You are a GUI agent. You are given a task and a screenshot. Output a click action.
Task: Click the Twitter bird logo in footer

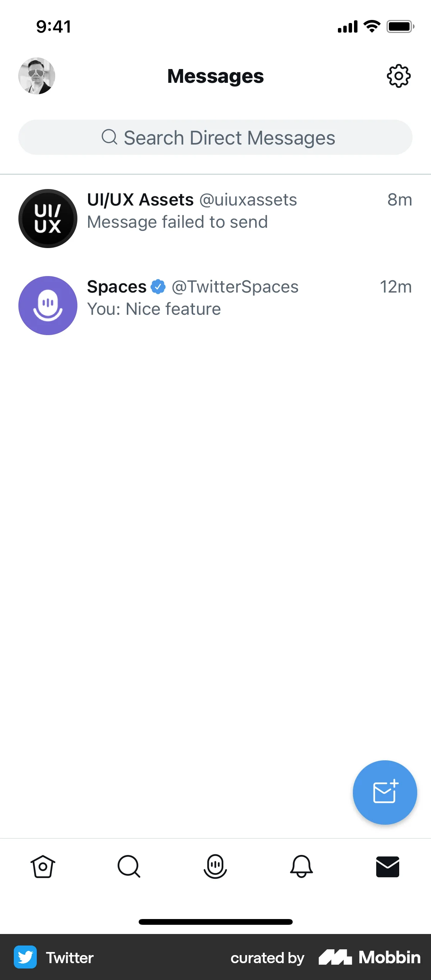point(25,957)
